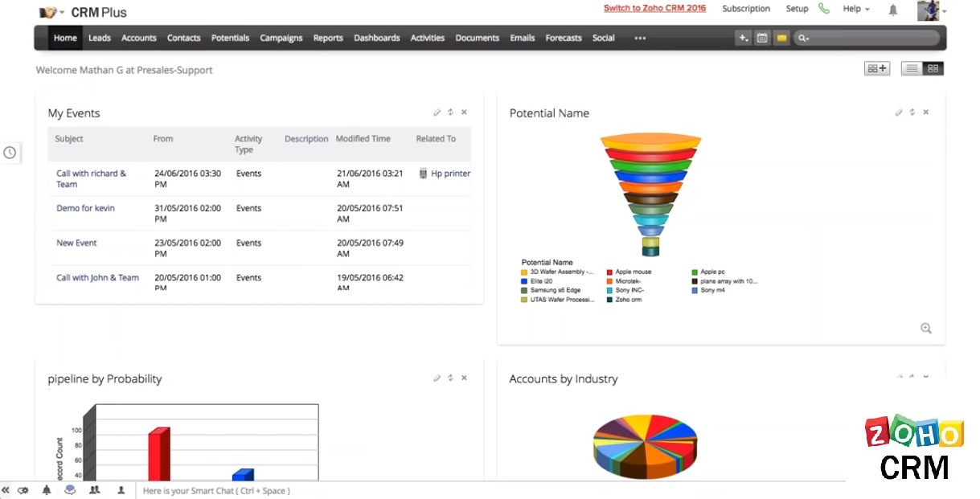Reorder the My Events component
The width and height of the screenshot is (980, 499).
coord(451,112)
